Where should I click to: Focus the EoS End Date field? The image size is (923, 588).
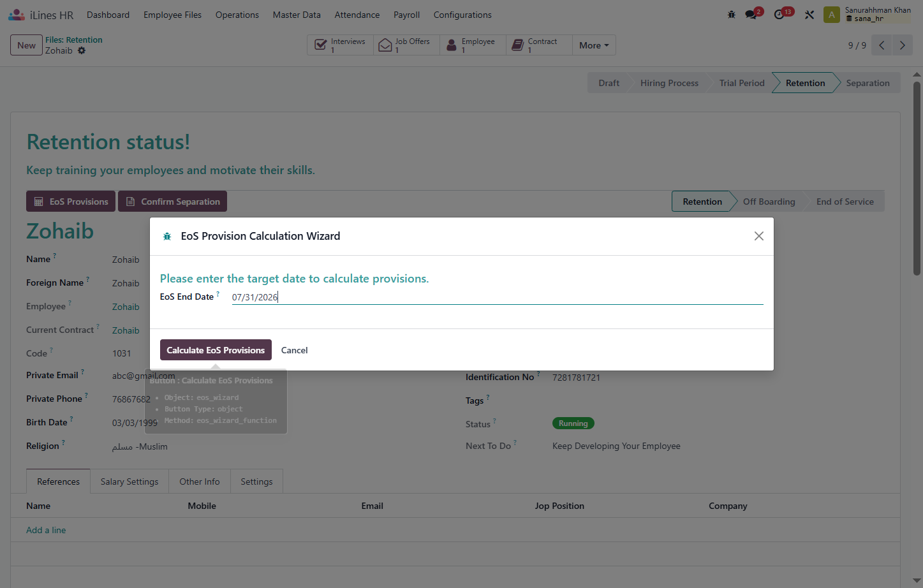498,297
